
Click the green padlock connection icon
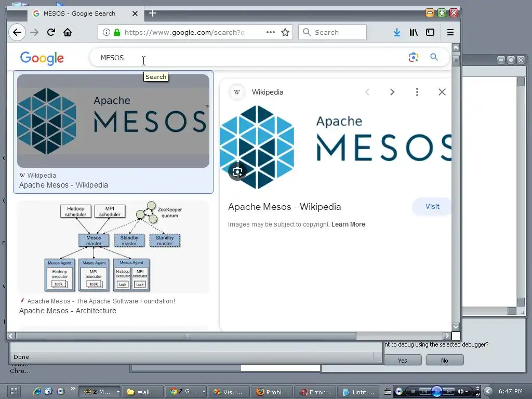[x=117, y=32]
